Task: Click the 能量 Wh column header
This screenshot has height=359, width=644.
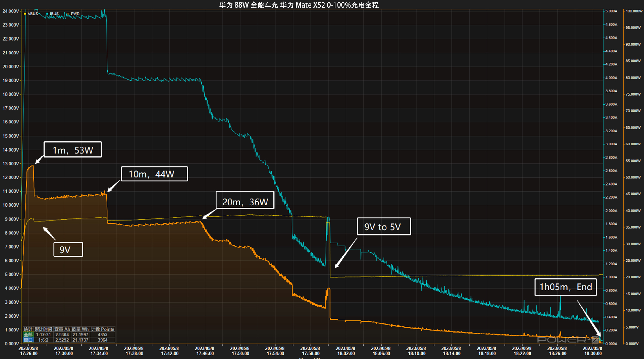Action: point(80,329)
